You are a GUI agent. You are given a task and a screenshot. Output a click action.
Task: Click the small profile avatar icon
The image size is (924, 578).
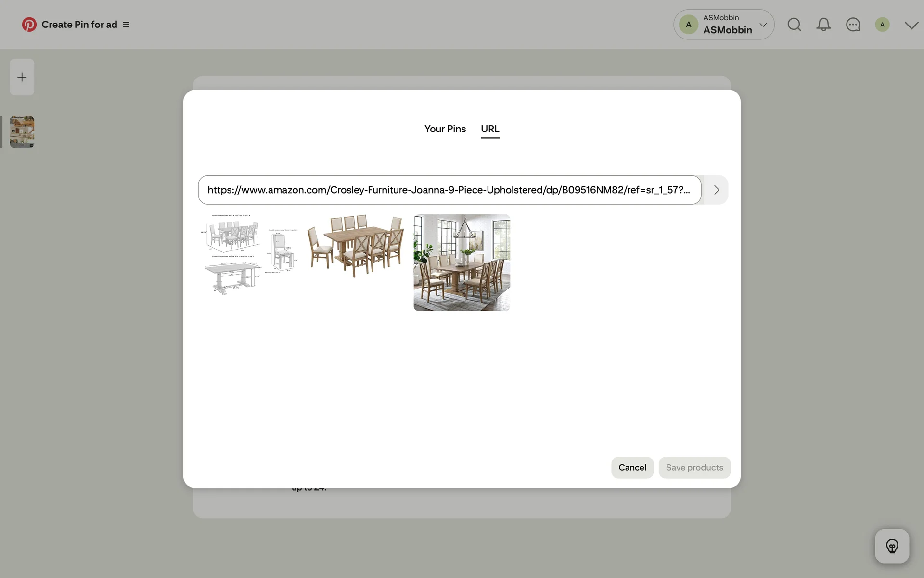point(882,25)
